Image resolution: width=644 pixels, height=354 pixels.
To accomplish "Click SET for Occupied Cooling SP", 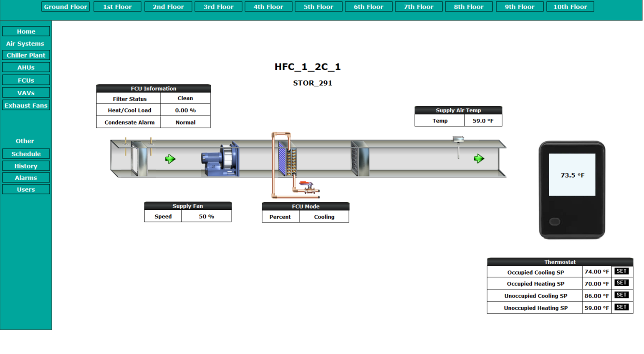I will tap(621, 271).
